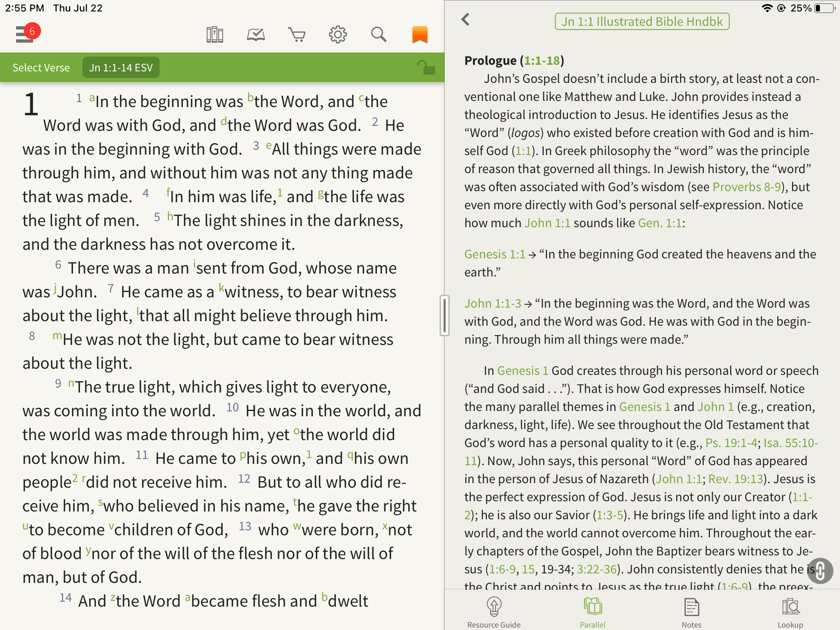Click the Select Verse button
The height and width of the screenshot is (630, 840).
click(x=41, y=68)
